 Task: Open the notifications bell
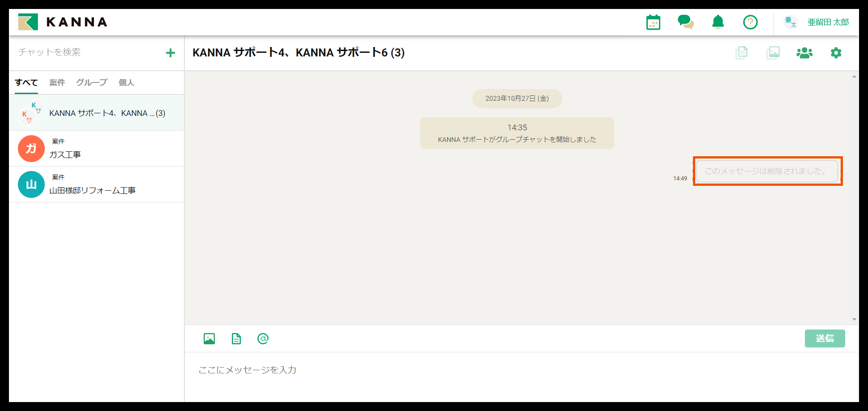pos(718,22)
